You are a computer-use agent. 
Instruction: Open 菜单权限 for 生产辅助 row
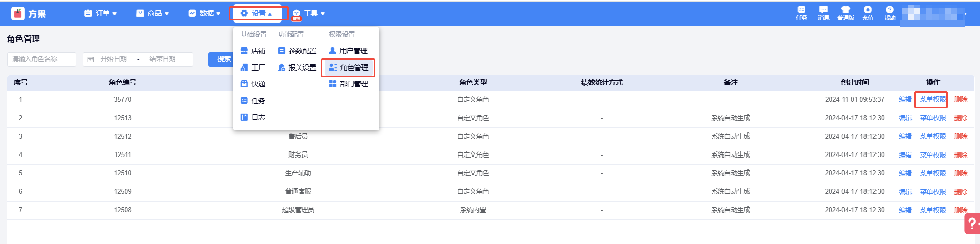click(933, 173)
